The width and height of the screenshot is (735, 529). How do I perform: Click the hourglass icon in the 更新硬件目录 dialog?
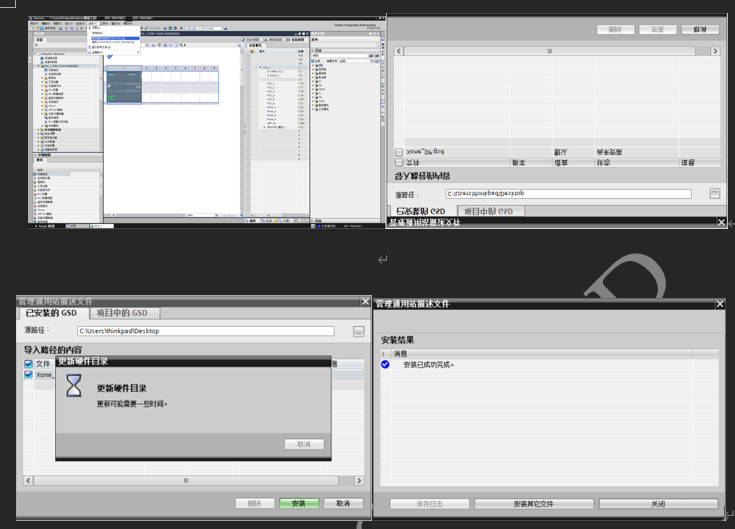click(74, 387)
